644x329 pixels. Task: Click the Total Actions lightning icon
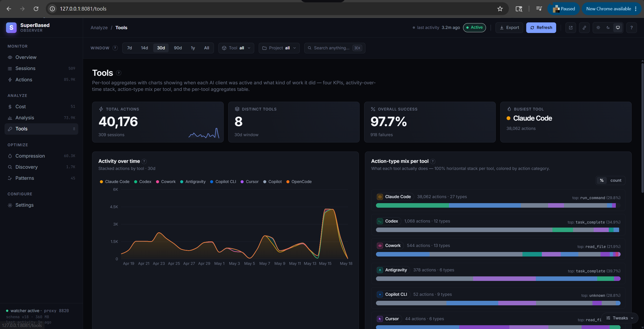[x=101, y=109]
